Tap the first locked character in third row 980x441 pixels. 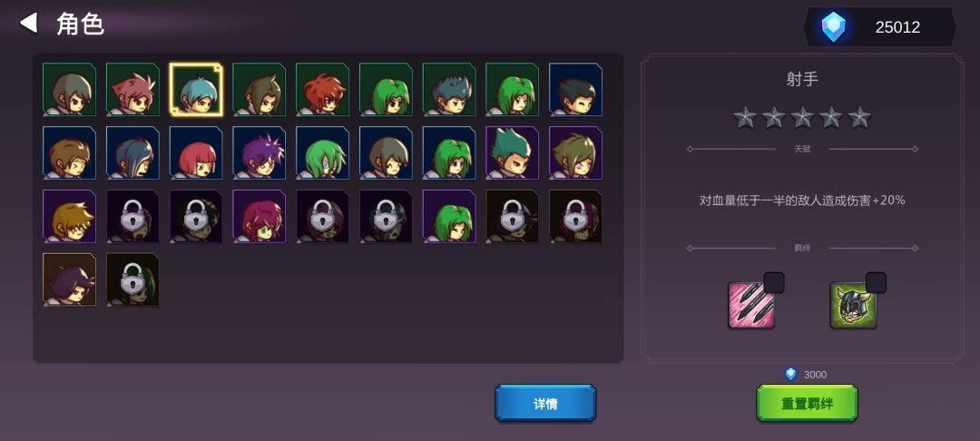pyautogui.click(x=132, y=216)
